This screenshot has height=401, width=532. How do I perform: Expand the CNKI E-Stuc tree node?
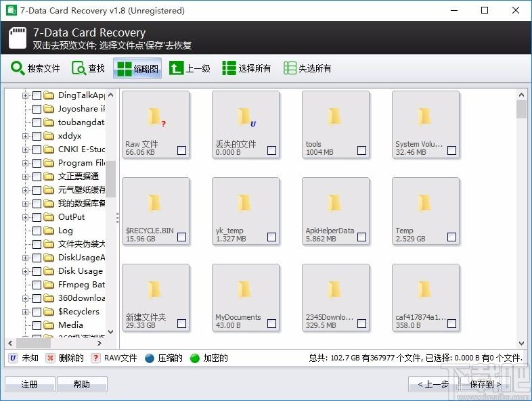26,149
